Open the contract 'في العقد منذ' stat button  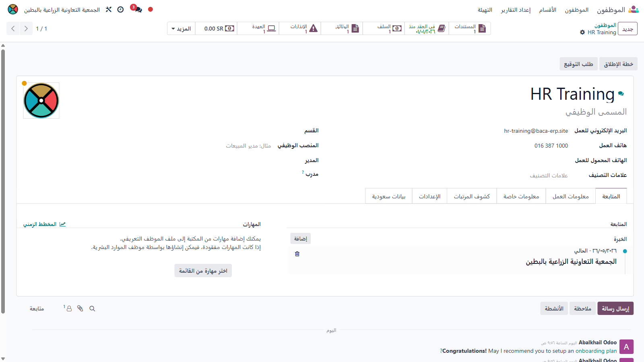coord(427,29)
